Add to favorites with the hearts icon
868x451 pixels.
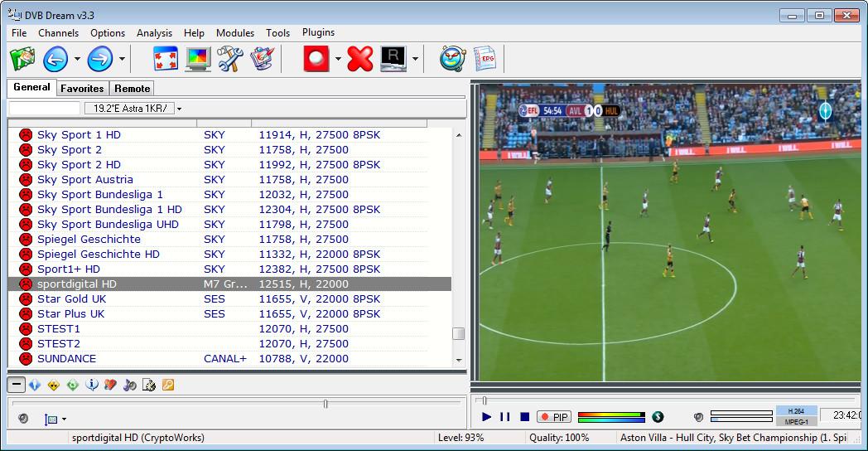[x=111, y=385]
